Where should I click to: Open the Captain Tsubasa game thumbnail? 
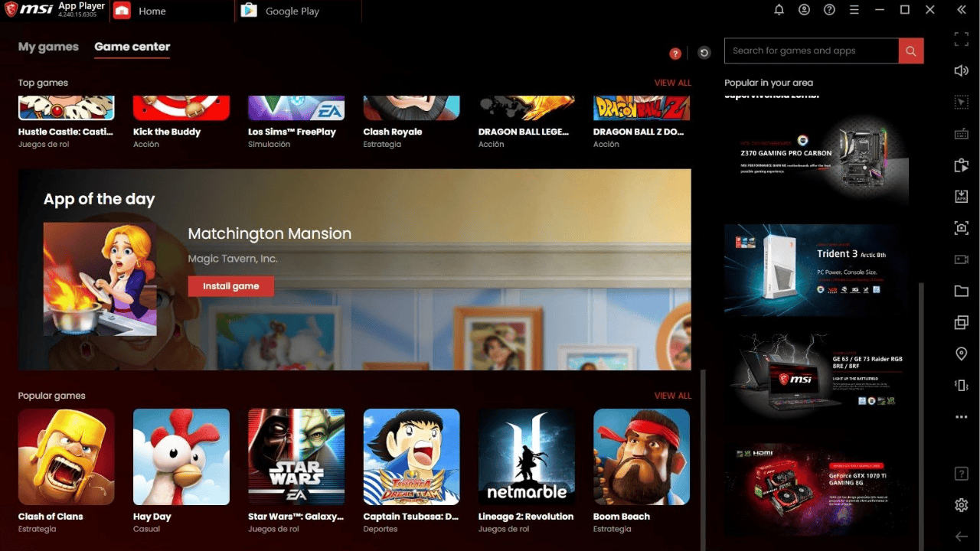[x=412, y=457]
